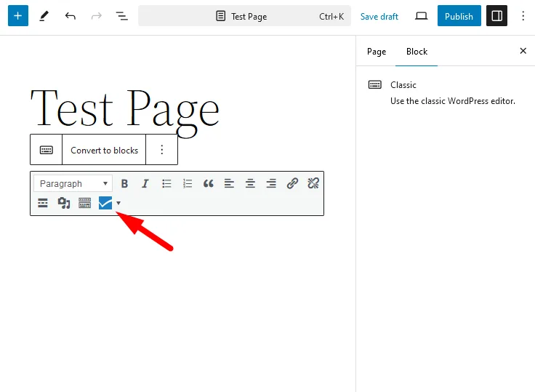535x392 pixels.
Task: Center align the text
Action: click(x=250, y=184)
